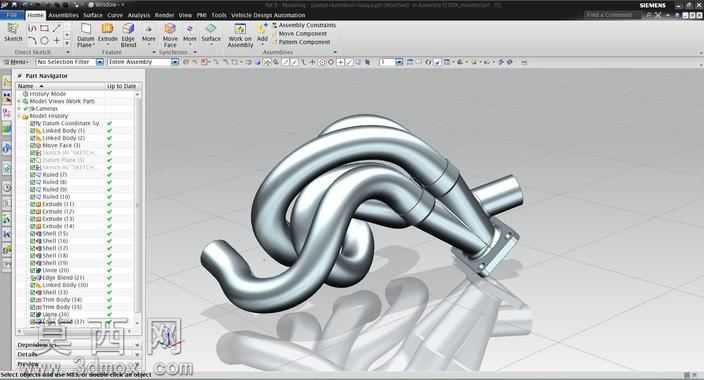This screenshot has height=380, width=704.
Task: Open the File menu
Action: coord(11,15)
